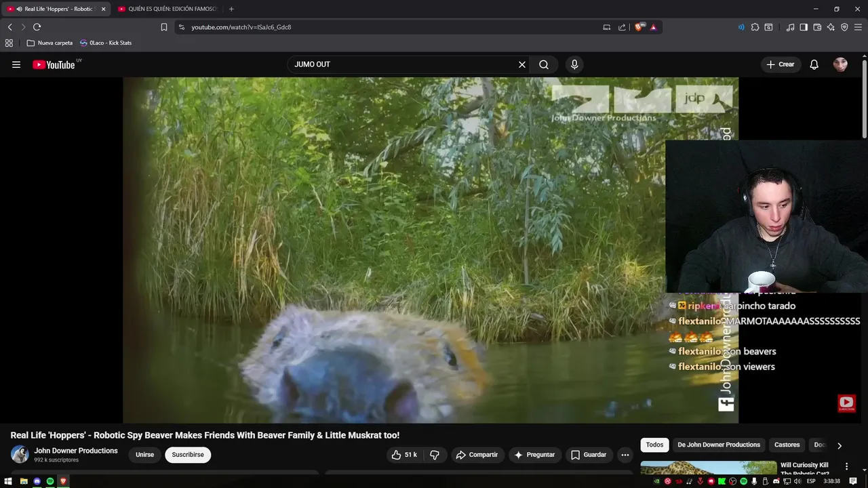Open the Brave Wallet icon
This screenshot has height=488, width=868.
pyautogui.click(x=817, y=27)
